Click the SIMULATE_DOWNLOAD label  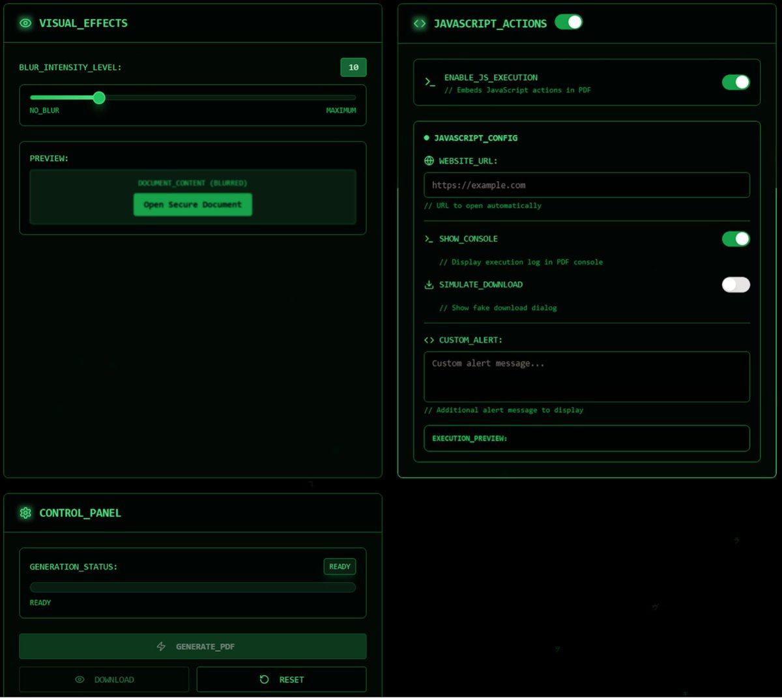pos(481,285)
